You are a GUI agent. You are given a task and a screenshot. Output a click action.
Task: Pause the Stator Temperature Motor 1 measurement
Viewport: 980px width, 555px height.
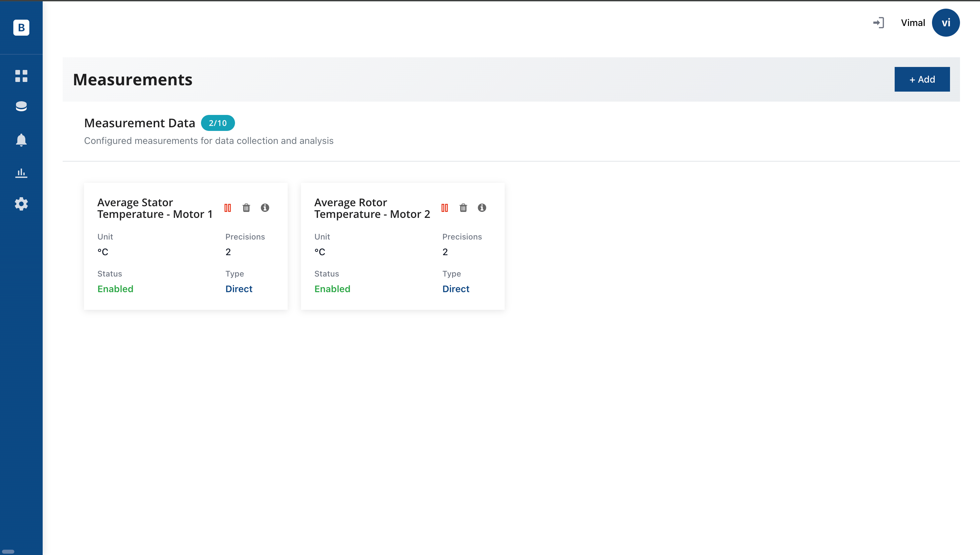(x=228, y=208)
